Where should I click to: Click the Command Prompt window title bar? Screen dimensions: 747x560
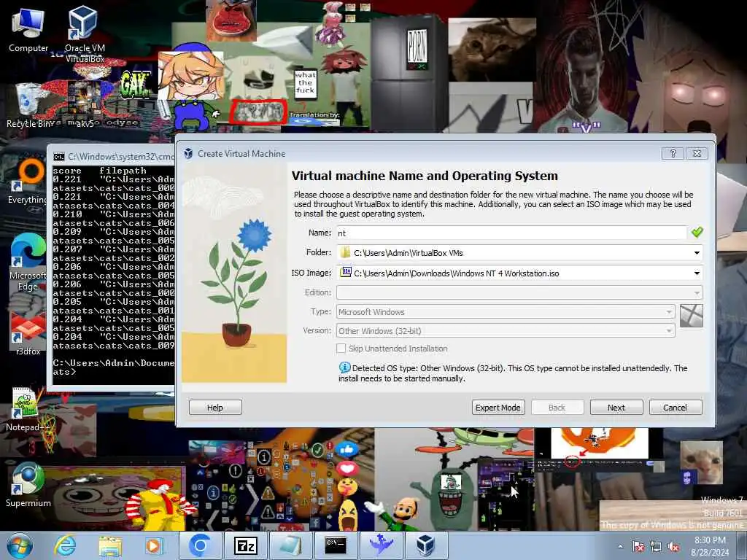(x=112, y=157)
